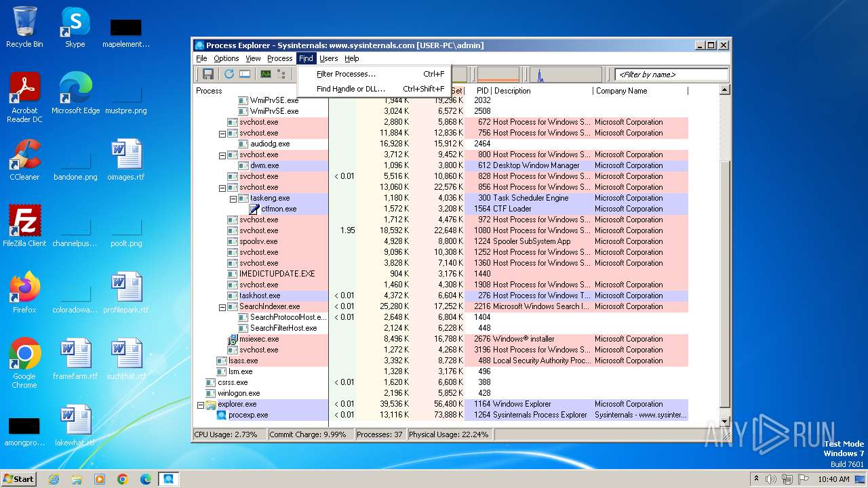Open Skype desktop shortcut
This screenshot has width=868, height=488.
[x=75, y=27]
